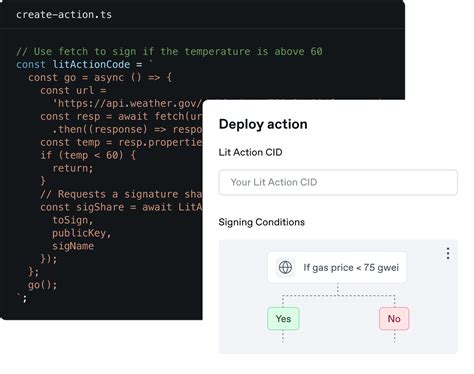This screenshot has height=374, width=474.
Task: Click the Lit Action CID label
Action: click(250, 152)
